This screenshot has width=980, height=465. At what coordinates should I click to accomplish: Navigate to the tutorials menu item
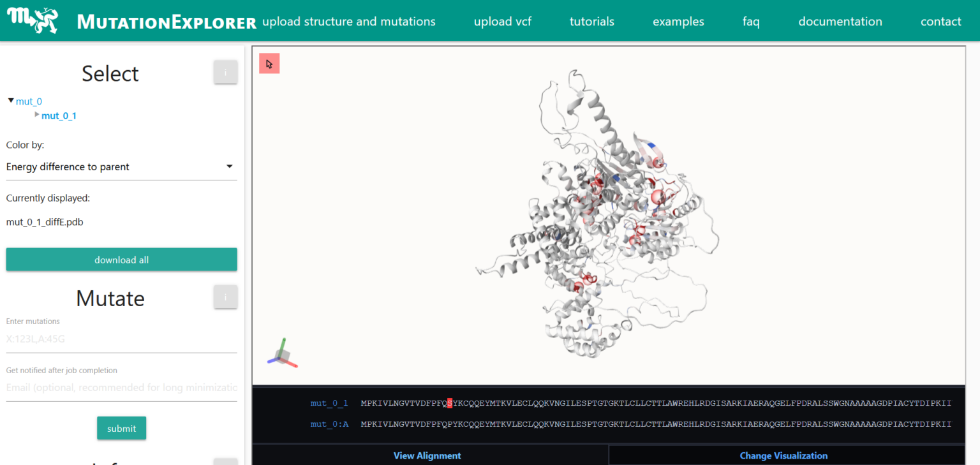click(x=591, y=21)
